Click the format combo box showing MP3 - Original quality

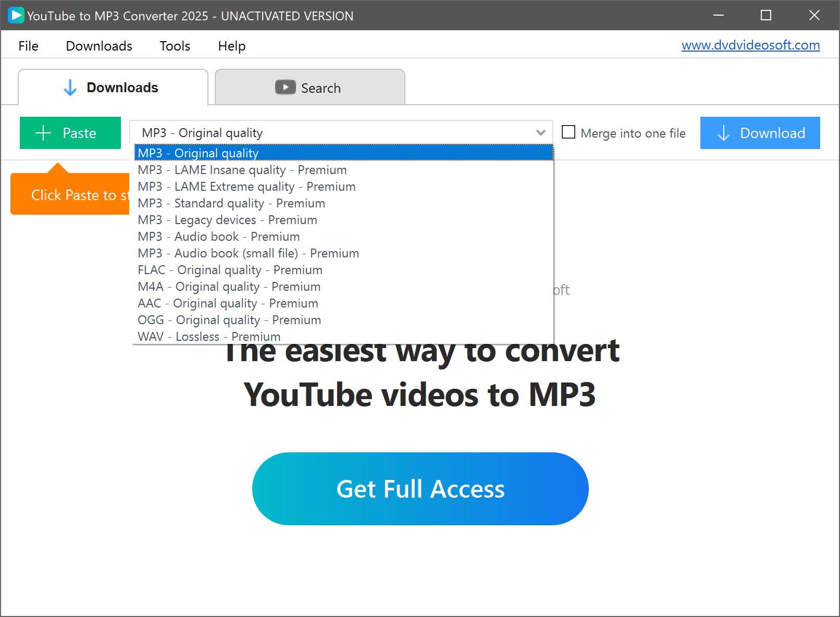coord(341,133)
